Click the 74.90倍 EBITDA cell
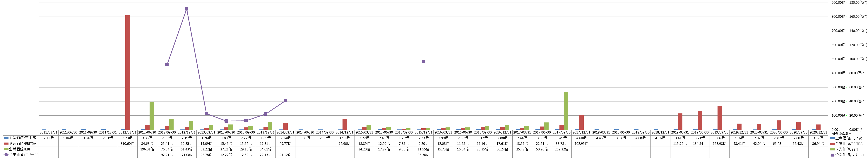 (345, 144)
